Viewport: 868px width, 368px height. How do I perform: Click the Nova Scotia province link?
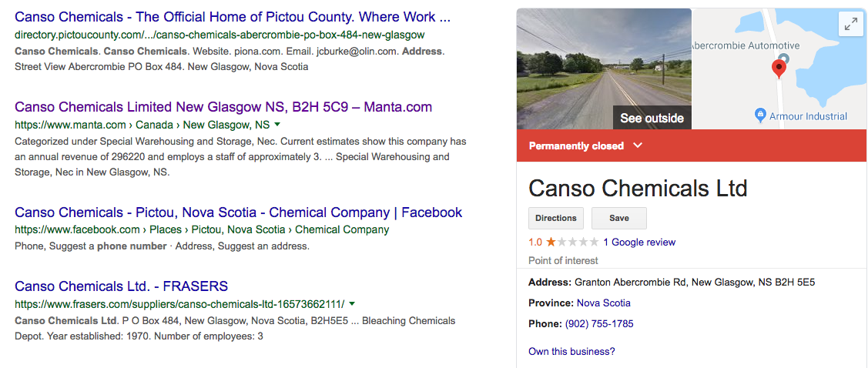tap(603, 303)
